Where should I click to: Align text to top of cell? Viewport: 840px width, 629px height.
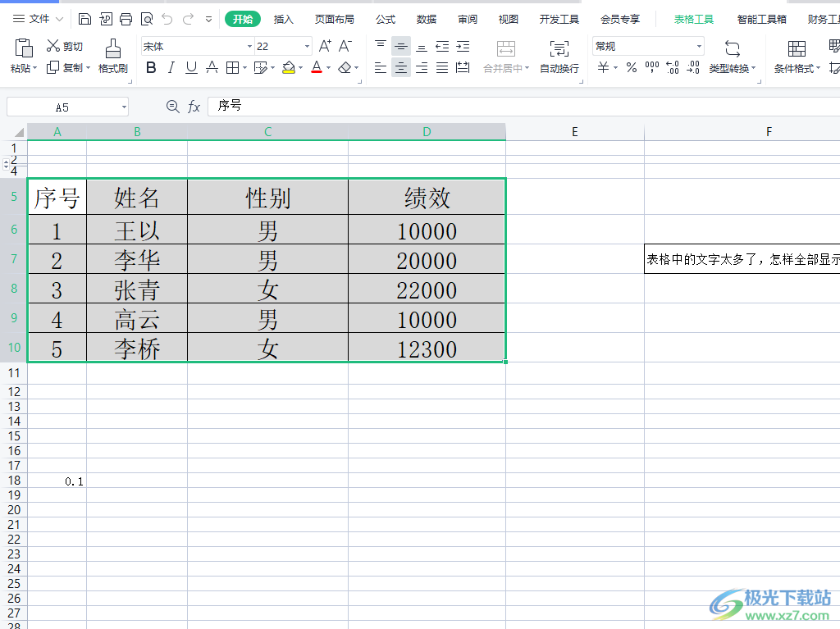[x=381, y=47]
